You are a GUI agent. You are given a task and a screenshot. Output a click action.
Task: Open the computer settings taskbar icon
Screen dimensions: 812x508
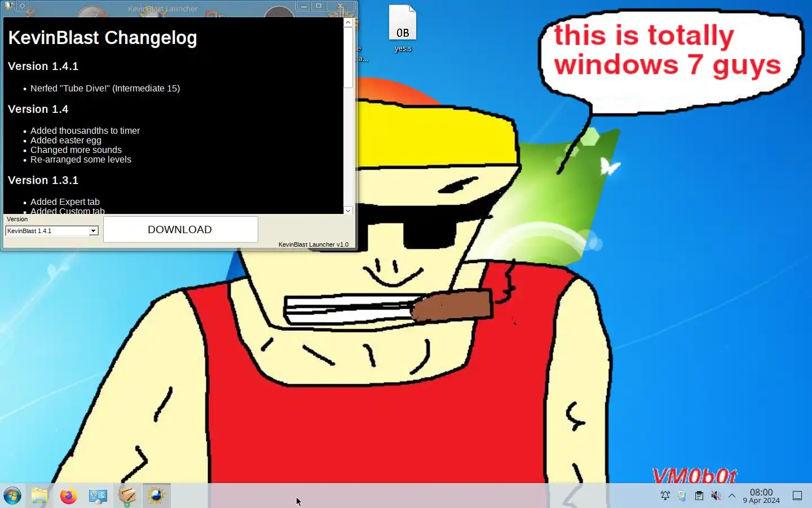pos(98,496)
